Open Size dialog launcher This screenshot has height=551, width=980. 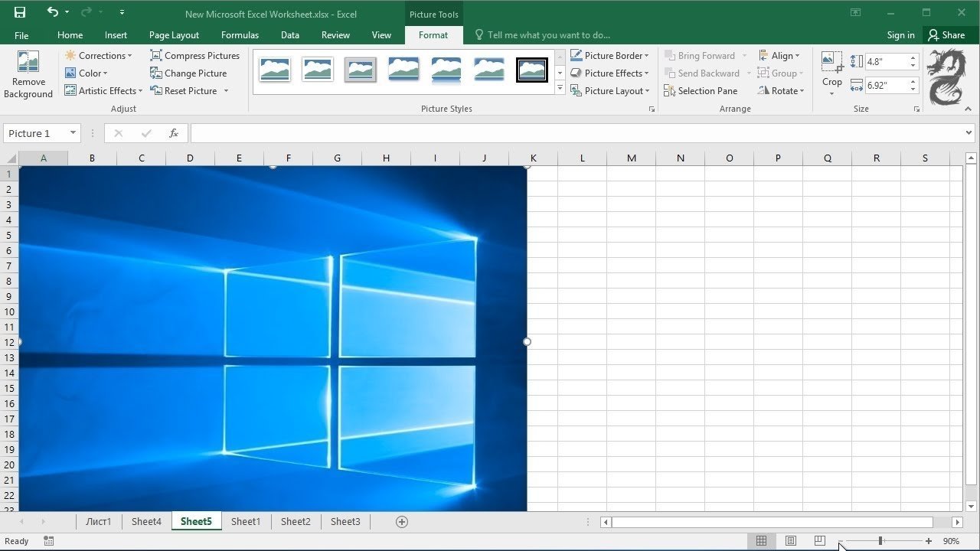(916, 109)
